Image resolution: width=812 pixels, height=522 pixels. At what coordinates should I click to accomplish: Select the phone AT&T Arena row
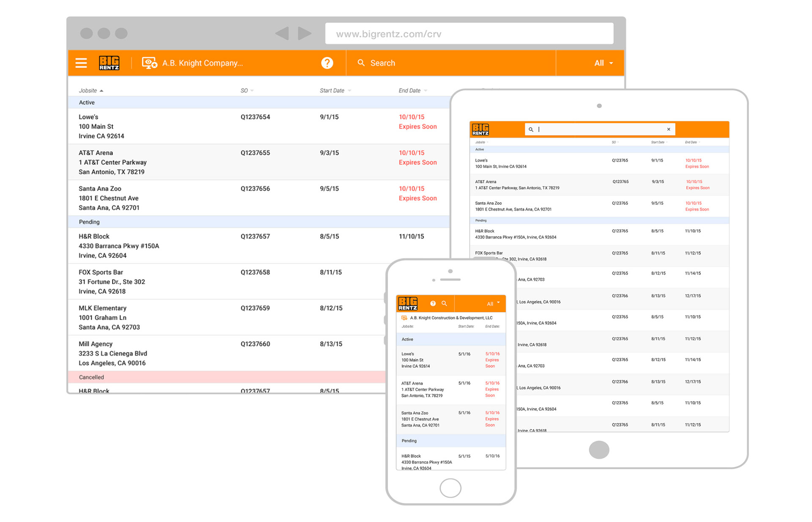pyautogui.click(x=451, y=389)
